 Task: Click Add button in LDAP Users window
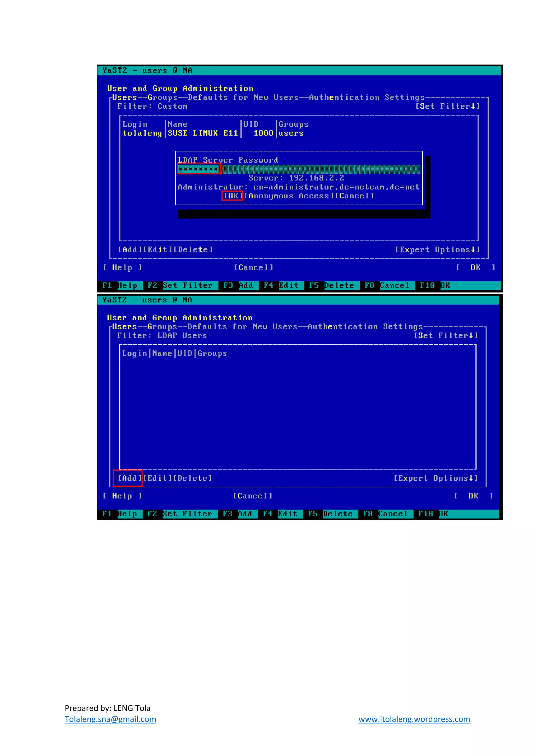130,478
